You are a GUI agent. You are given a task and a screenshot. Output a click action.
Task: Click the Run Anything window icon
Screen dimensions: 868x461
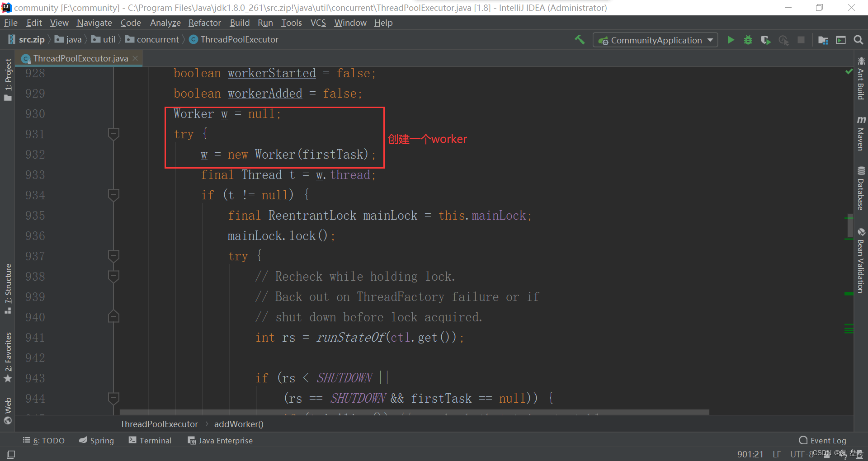[841, 40]
